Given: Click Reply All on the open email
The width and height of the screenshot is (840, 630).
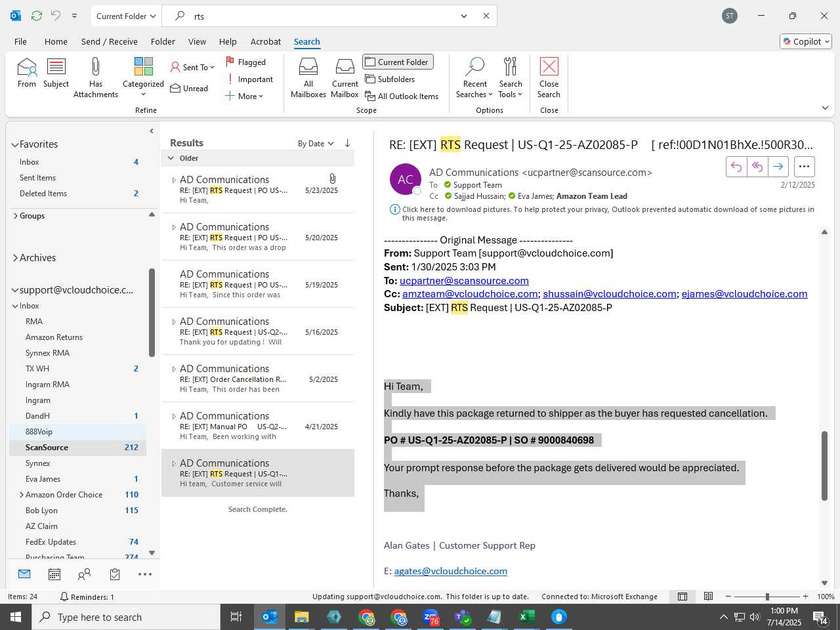Looking at the screenshot, I should coord(757,167).
